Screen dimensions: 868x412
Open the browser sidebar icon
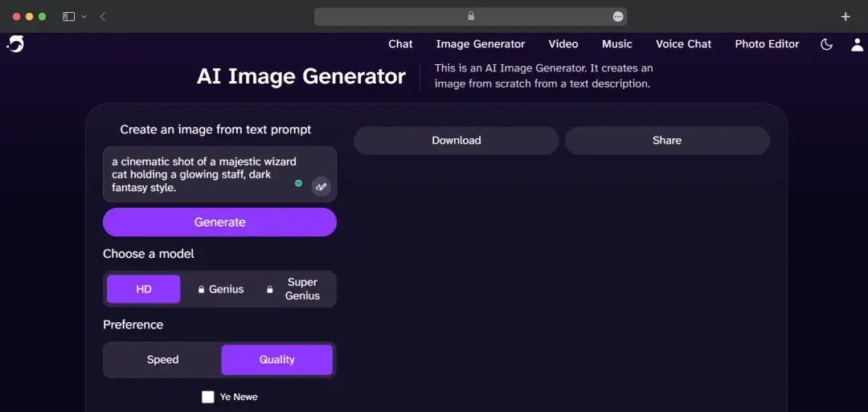click(68, 17)
